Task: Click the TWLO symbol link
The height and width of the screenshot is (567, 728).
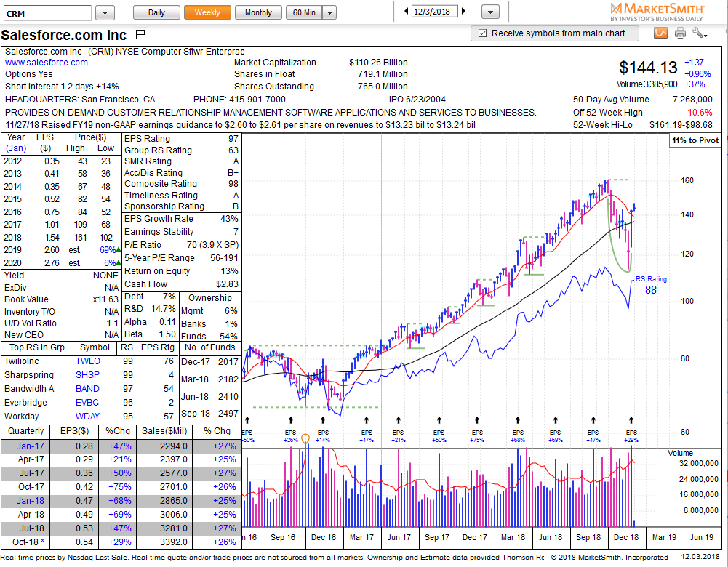Action: (x=88, y=361)
